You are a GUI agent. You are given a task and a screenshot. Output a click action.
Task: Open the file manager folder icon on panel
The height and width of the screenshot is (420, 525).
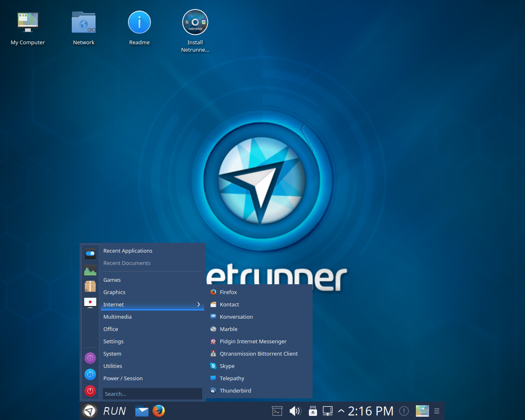[x=142, y=411]
